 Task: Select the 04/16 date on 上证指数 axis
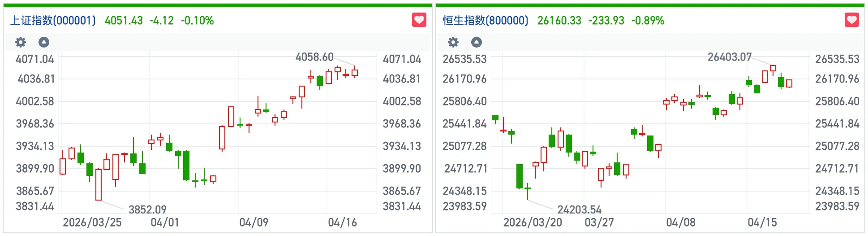tap(342, 223)
